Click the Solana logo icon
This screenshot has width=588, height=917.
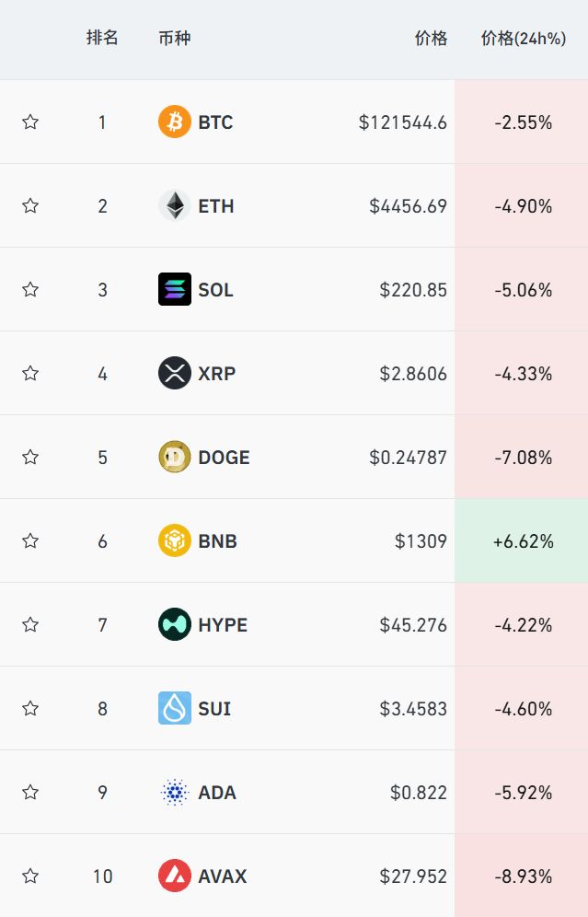175,289
